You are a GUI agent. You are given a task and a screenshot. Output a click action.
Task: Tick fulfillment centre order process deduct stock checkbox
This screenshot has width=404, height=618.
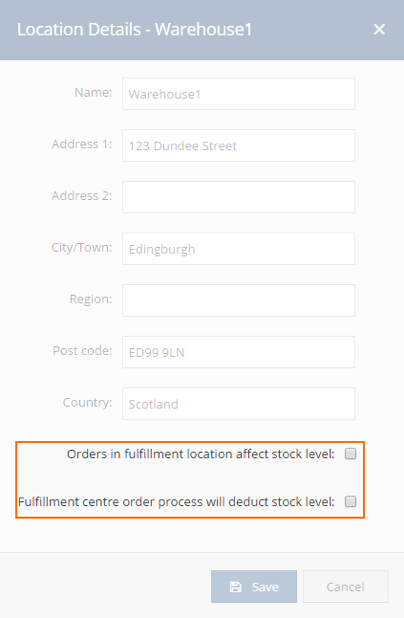pyautogui.click(x=350, y=501)
